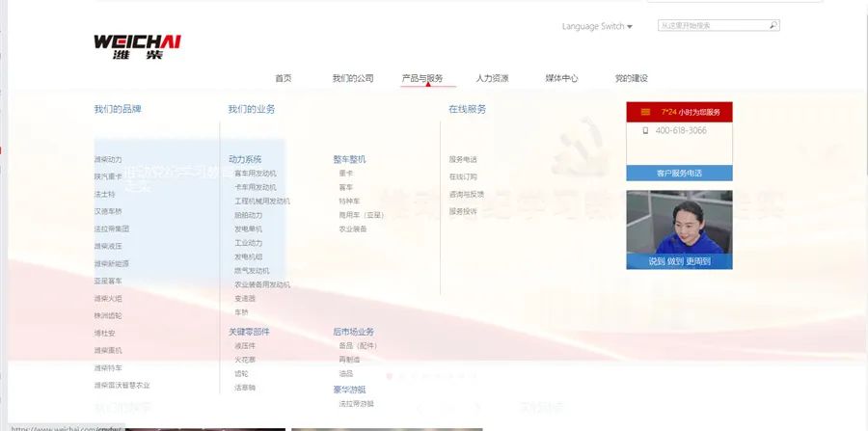Open the 法士特 brand link
Screen dimensions: 868x431
104,194
